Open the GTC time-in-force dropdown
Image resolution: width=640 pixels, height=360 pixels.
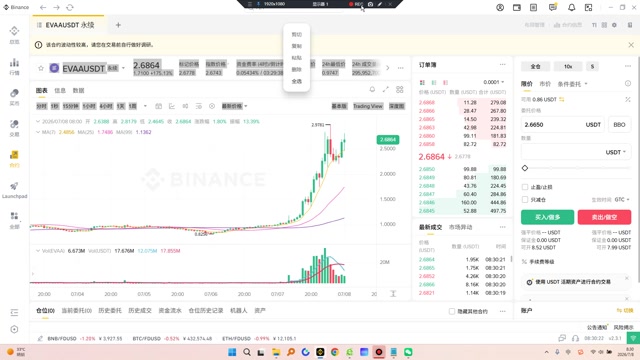pyautogui.click(x=622, y=200)
